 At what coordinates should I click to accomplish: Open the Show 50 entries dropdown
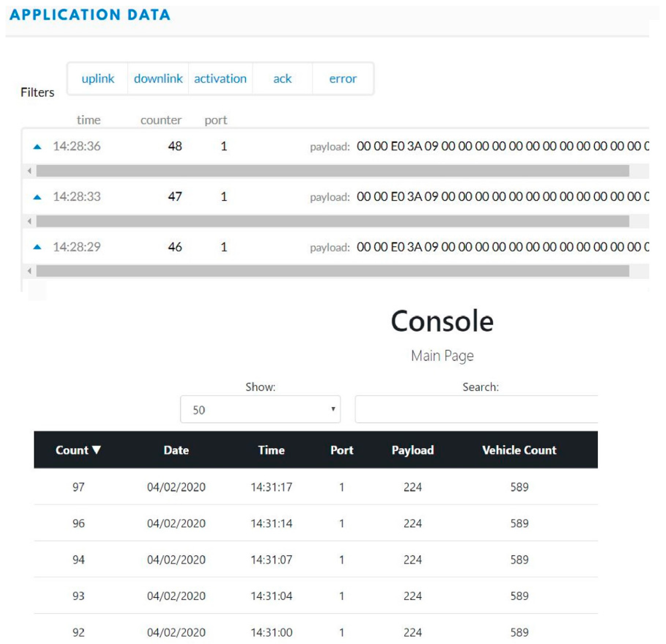[260, 409]
